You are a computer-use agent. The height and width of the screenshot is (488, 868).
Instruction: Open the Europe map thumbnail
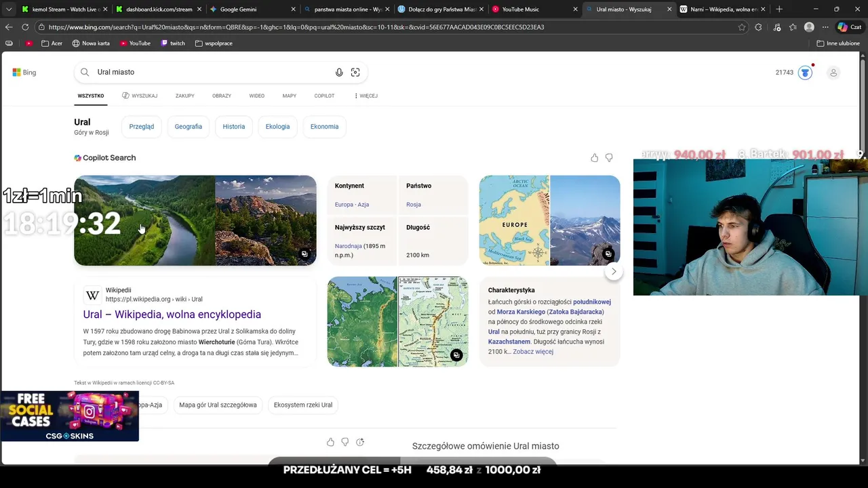tap(515, 221)
